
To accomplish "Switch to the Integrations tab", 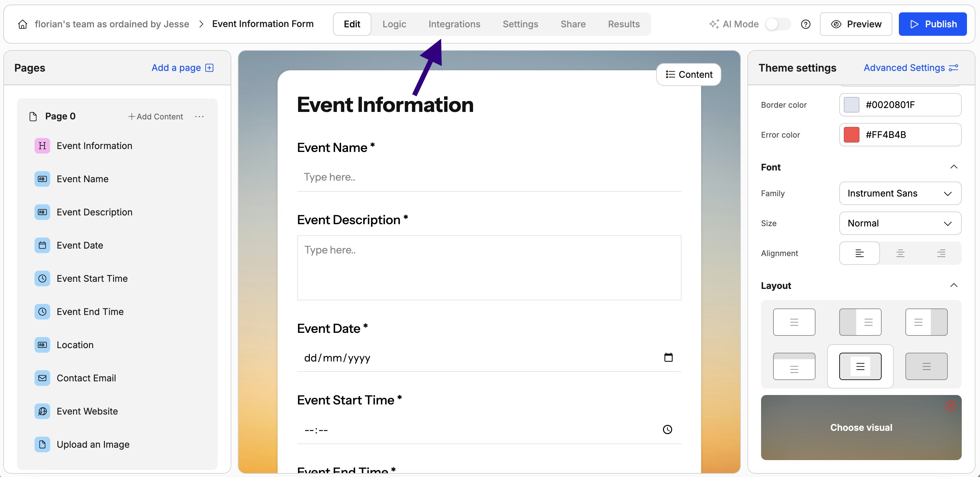I will tap(454, 23).
